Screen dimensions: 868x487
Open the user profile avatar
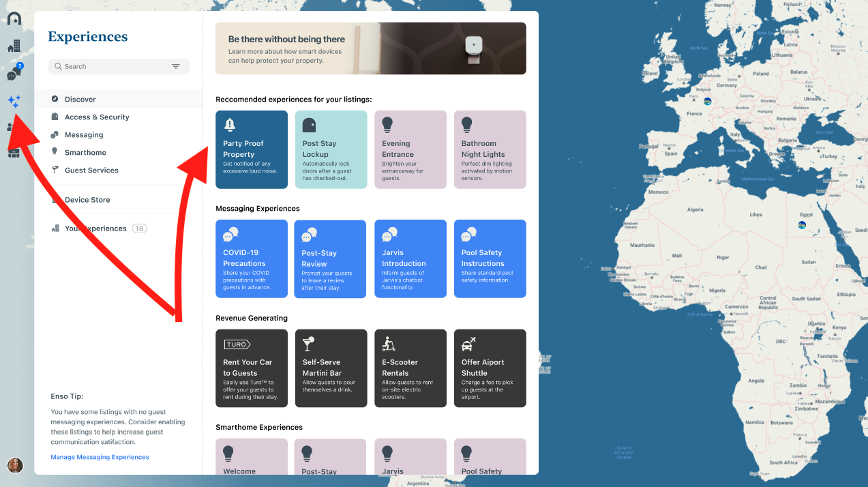(15, 465)
